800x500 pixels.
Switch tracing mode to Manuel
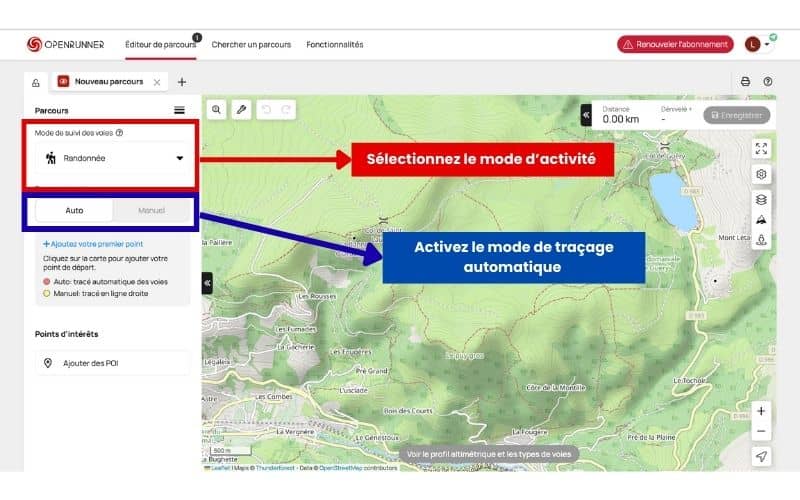click(151, 211)
